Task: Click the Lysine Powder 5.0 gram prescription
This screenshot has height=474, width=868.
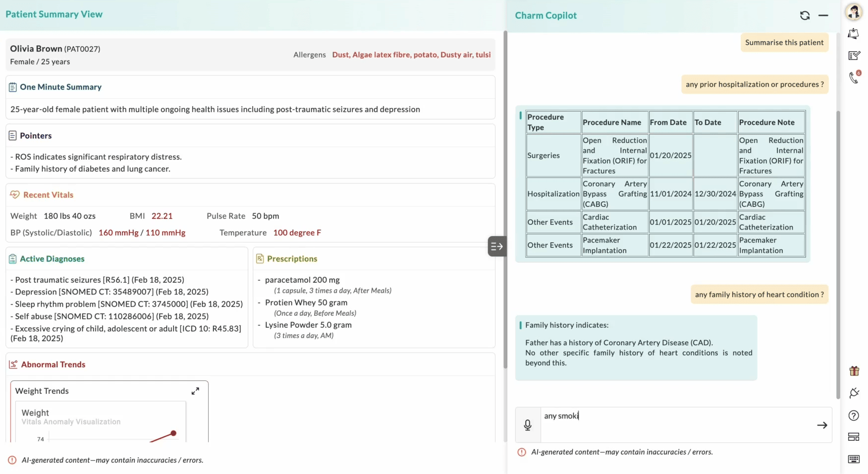Action: [308, 325]
